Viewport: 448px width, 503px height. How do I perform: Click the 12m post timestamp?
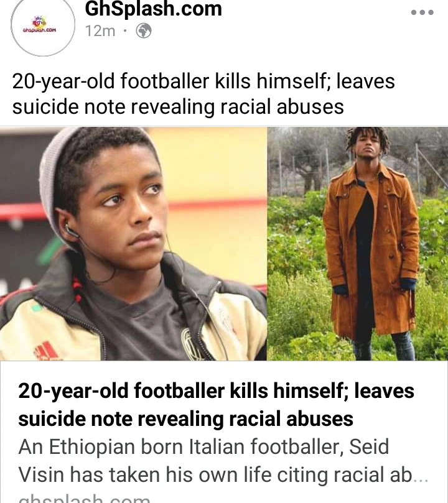[100, 31]
